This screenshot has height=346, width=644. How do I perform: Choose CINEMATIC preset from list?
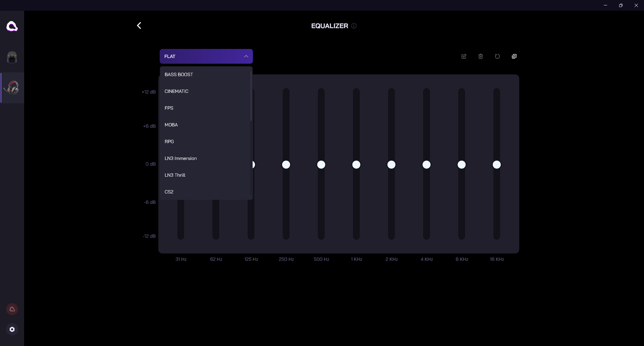[x=176, y=91]
